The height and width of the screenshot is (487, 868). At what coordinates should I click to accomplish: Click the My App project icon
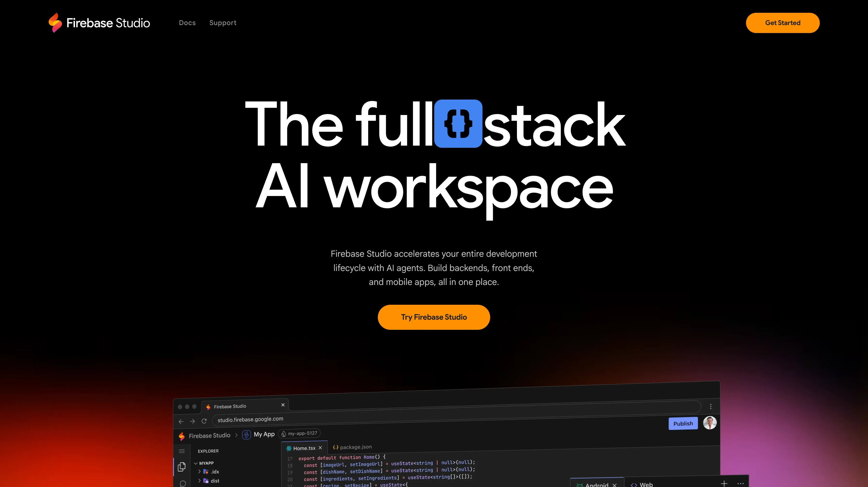pyautogui.click(x=246, y=435)
